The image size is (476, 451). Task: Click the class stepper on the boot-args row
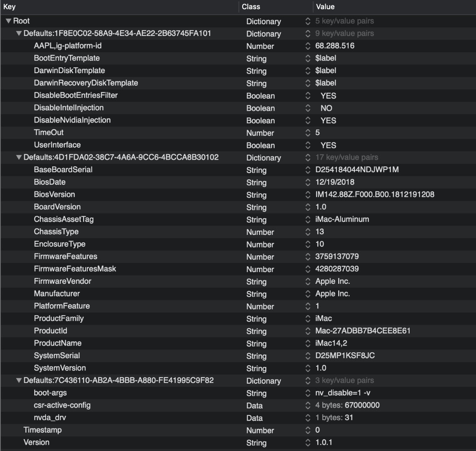click(308, 393)
